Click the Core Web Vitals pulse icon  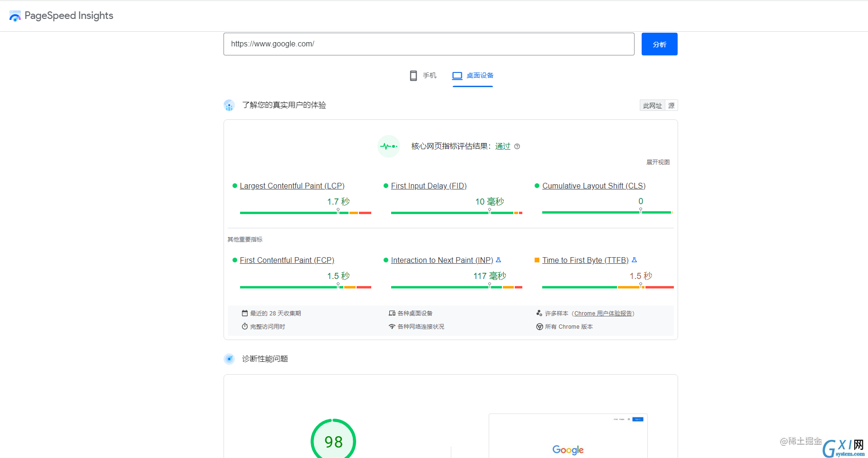[389, 146]
